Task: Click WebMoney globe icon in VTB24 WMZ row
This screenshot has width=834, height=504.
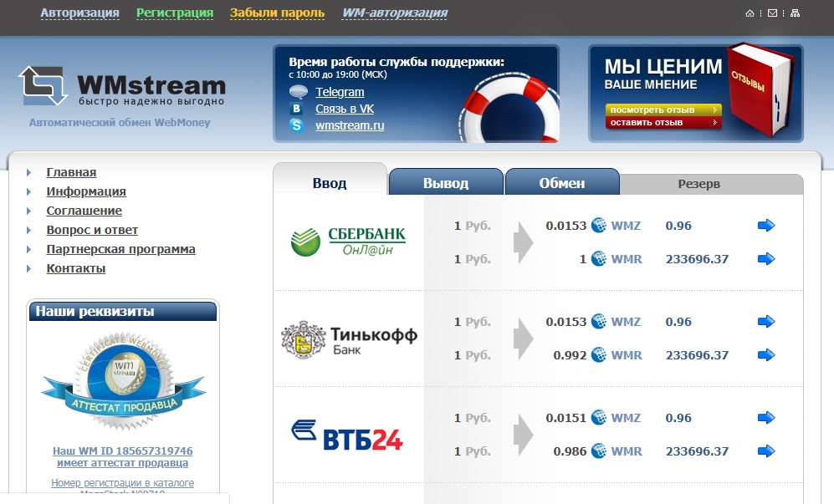Action: 599,418
